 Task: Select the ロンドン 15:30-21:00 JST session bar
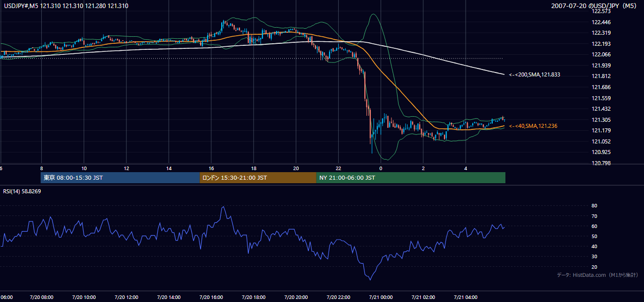[258, 178]
